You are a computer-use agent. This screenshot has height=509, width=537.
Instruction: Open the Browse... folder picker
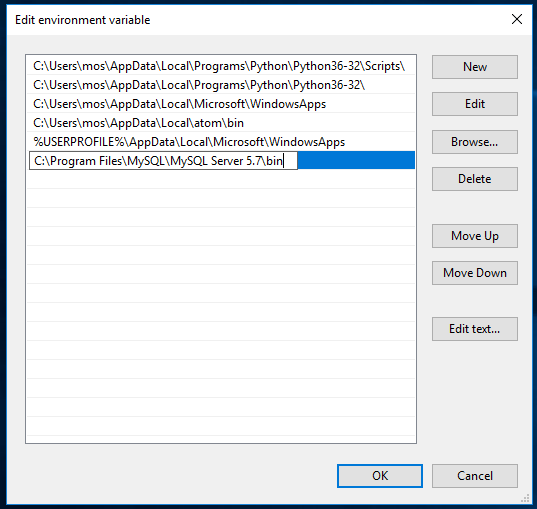click(x=475, y=142)
